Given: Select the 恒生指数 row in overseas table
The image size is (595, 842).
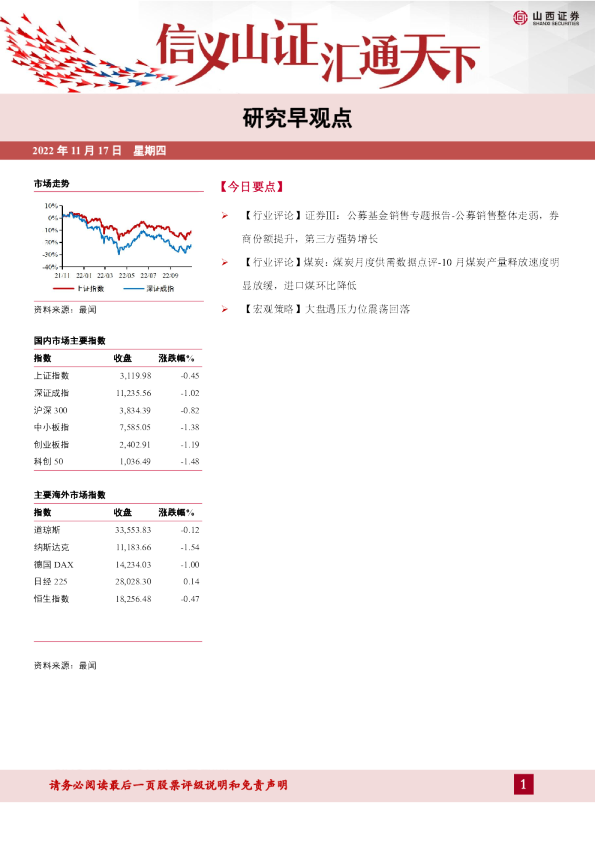Looking at the screenshot, I should tap(117, 599).
